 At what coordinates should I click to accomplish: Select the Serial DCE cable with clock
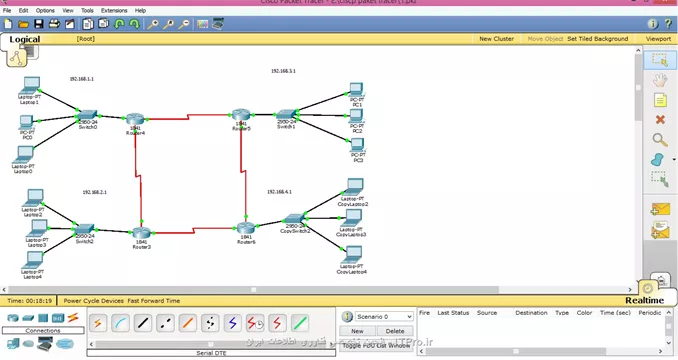255,323
